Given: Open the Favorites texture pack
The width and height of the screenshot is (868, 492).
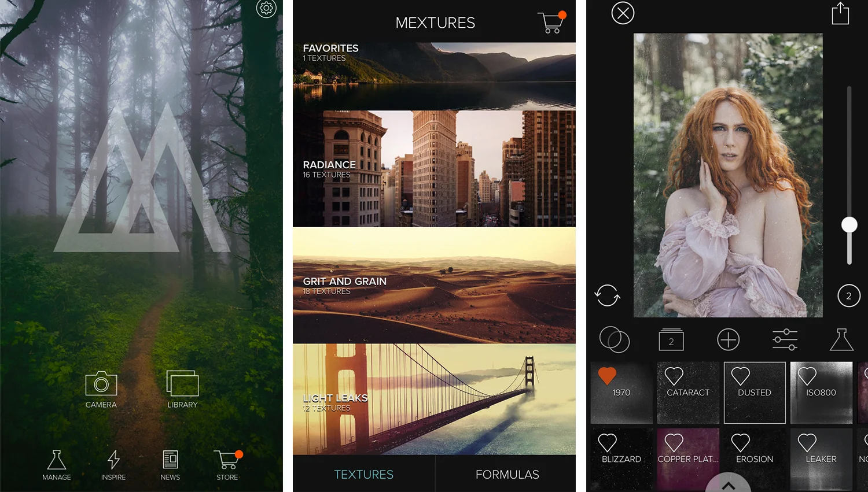Looking at the screenshot, I should (x=434, y=76).
